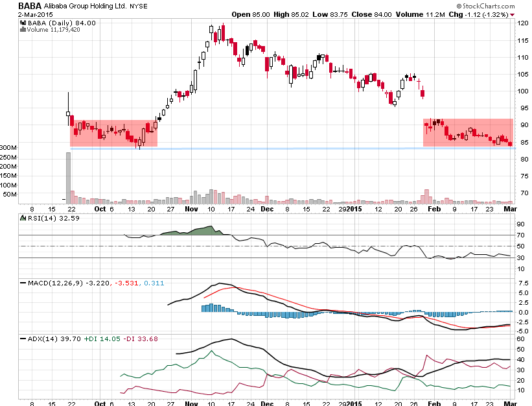Click the 60 level on ADX axis

(520, 339)
